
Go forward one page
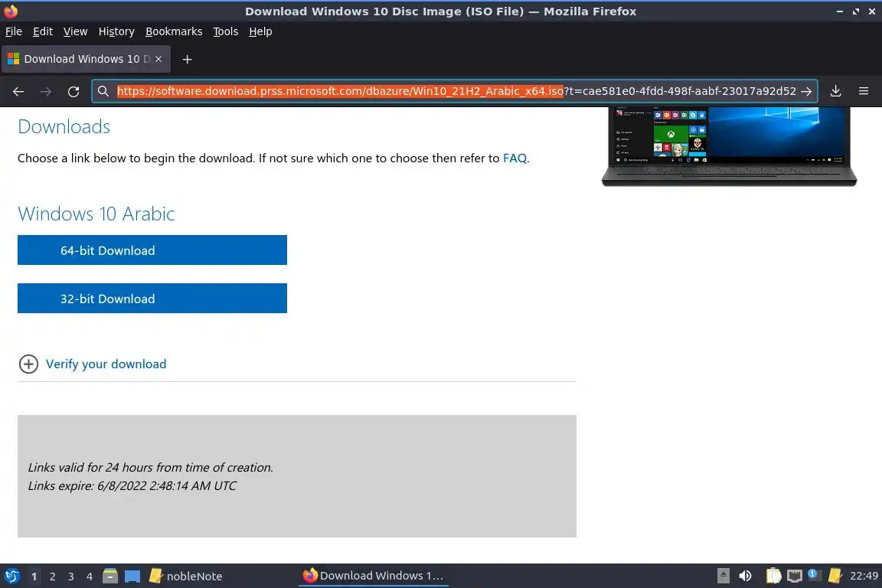46,91
